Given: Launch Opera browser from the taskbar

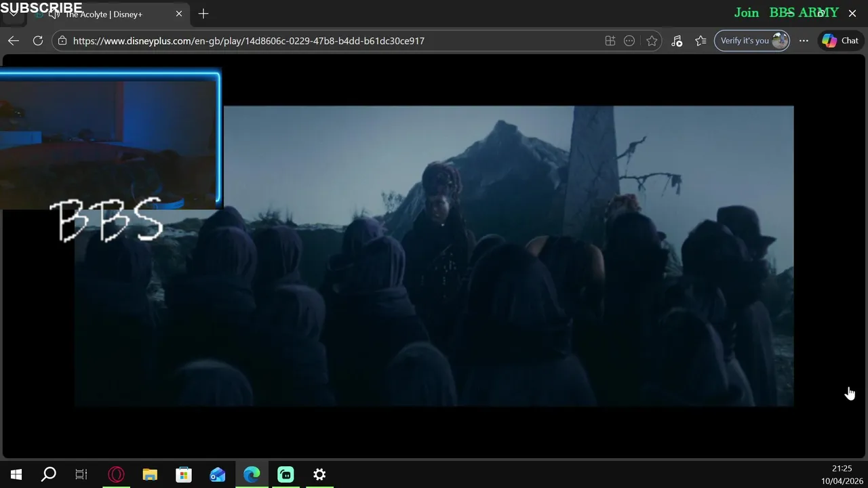Looking at the screenshot, I should (x=116, y=474).
